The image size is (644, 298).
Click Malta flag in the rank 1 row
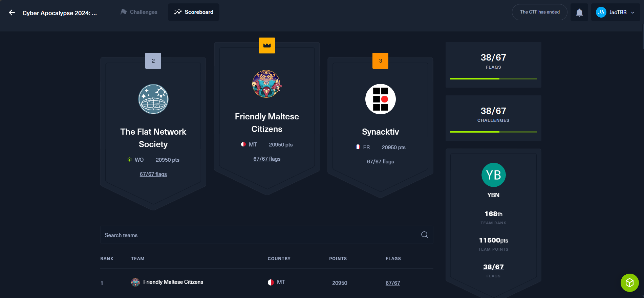tap(271, 282)
